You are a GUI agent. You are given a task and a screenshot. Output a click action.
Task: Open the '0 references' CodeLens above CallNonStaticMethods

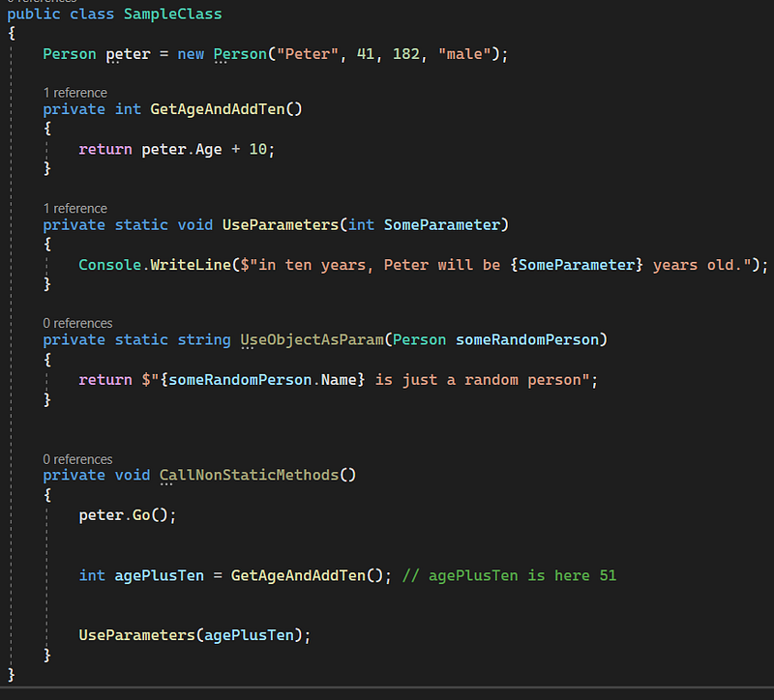tap(77, 459)
